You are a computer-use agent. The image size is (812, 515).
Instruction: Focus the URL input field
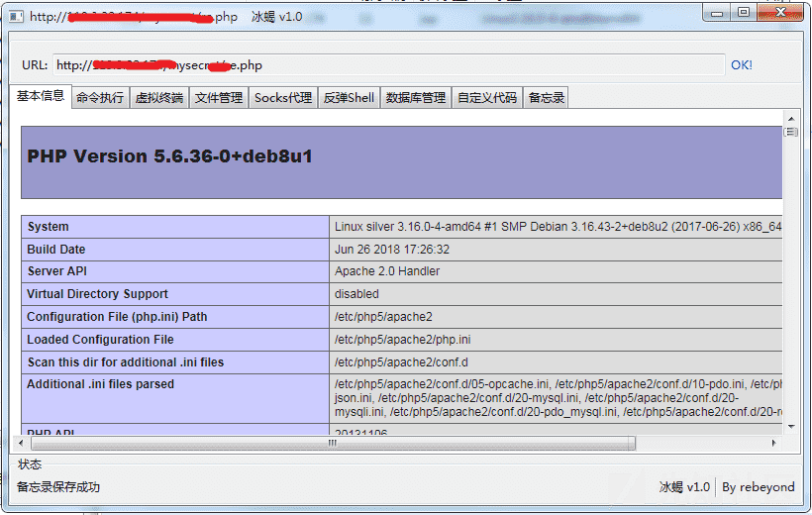[x=388, y=65]
